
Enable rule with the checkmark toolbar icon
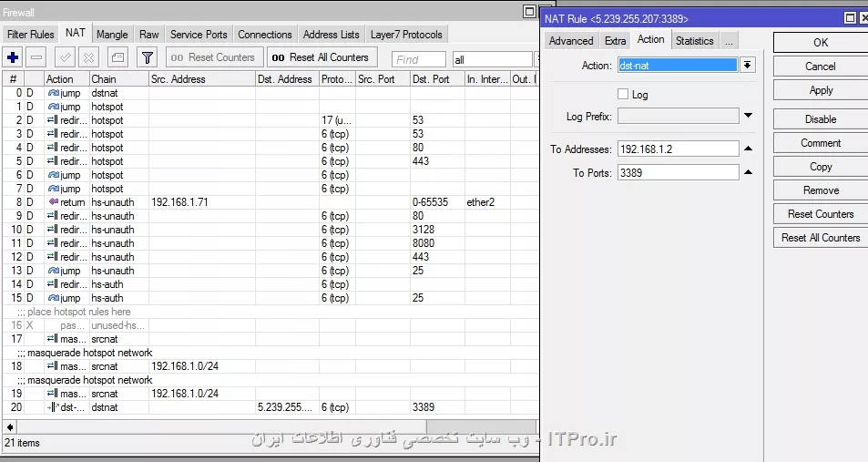[66, 57]
